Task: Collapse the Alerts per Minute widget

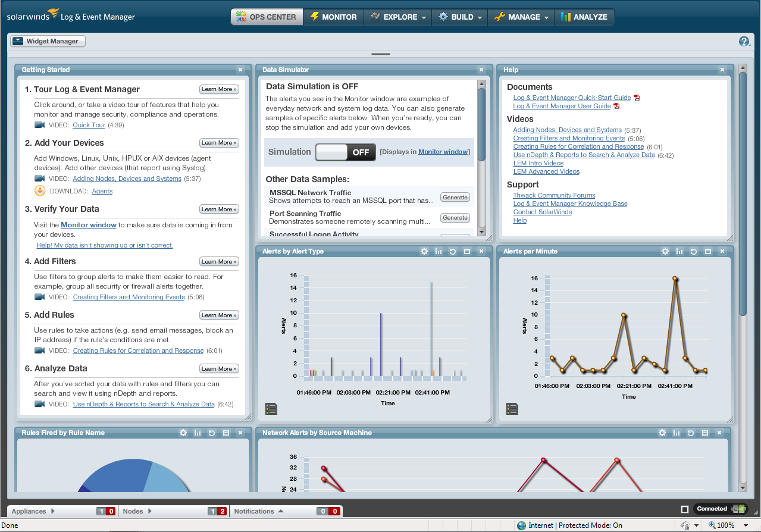Action: (708, 251)
